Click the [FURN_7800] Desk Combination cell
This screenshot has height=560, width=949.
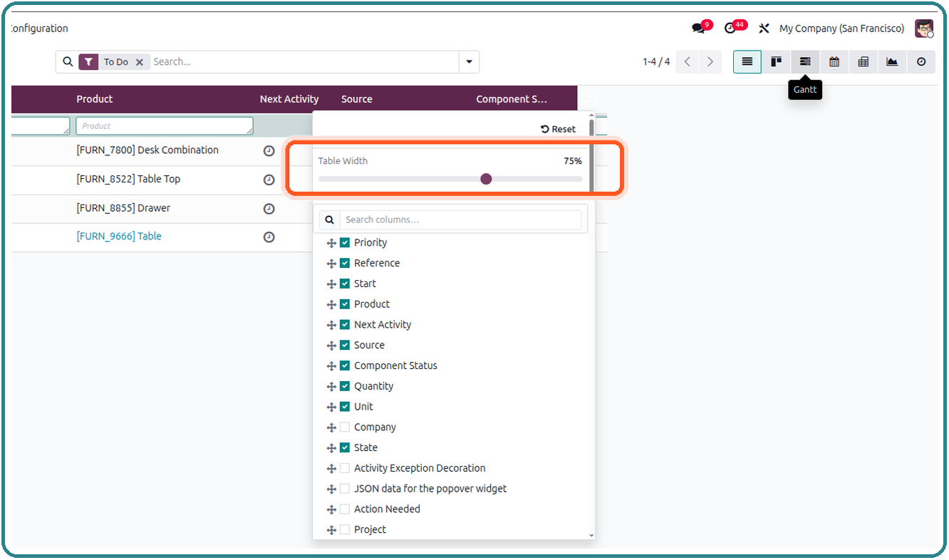(147, 150)
